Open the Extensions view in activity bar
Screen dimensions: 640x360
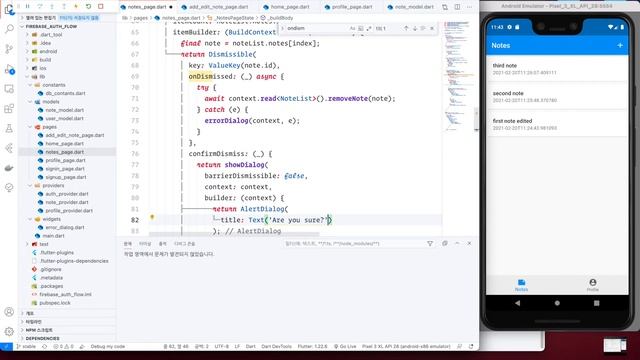(9, 109)
